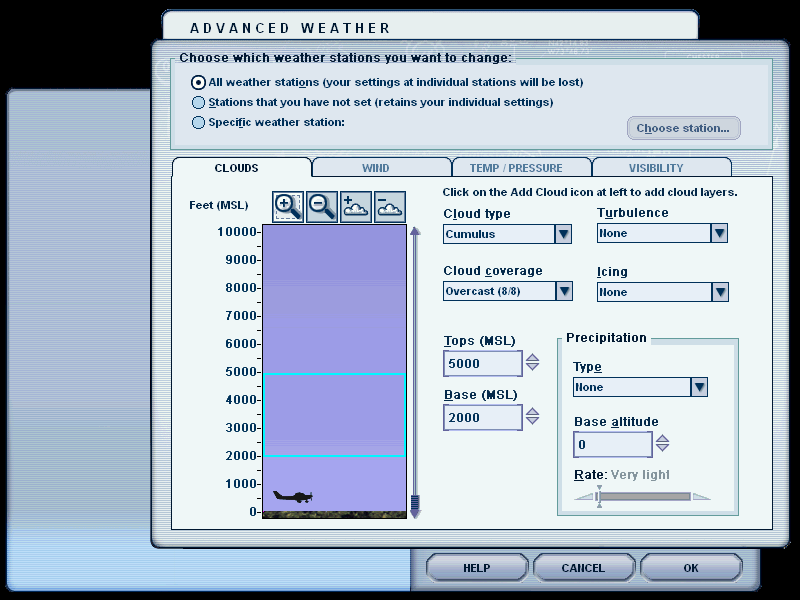Decrease the Base (MSL) value stepper

pyautogui.click(x=532, y=421)
